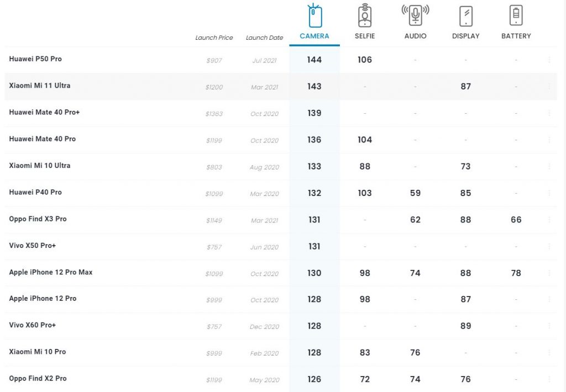Image resolution: width=566 pixels, height=392 pixels.
Task: Click battery score 66 for Oppo Find X3 Pro
Action: click(x=516, y=220)
